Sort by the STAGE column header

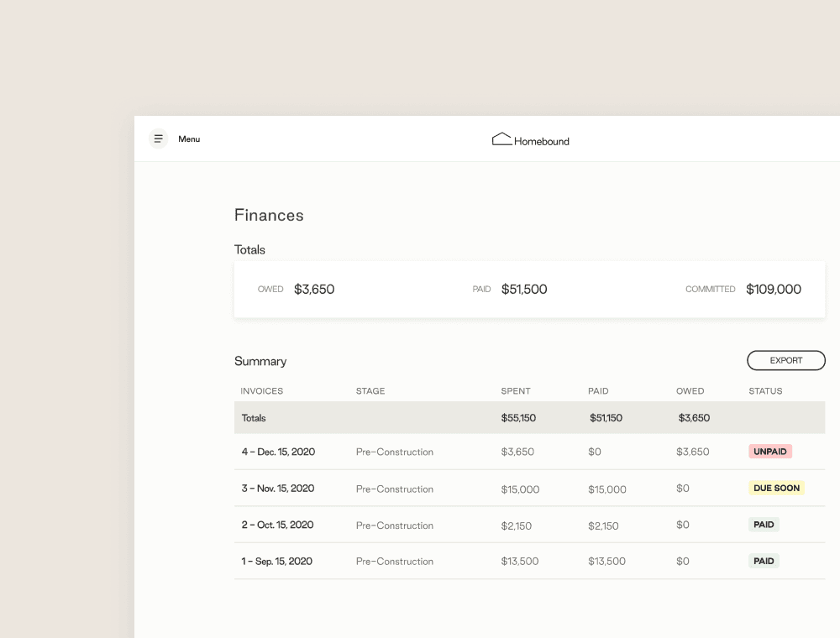[370, 391]
